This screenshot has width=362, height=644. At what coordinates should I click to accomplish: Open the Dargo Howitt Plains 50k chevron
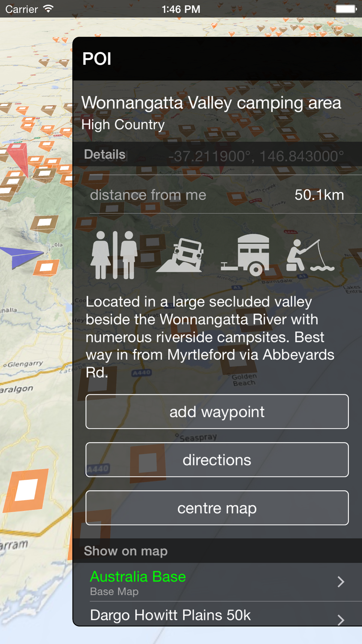click(x=341, y=620)
